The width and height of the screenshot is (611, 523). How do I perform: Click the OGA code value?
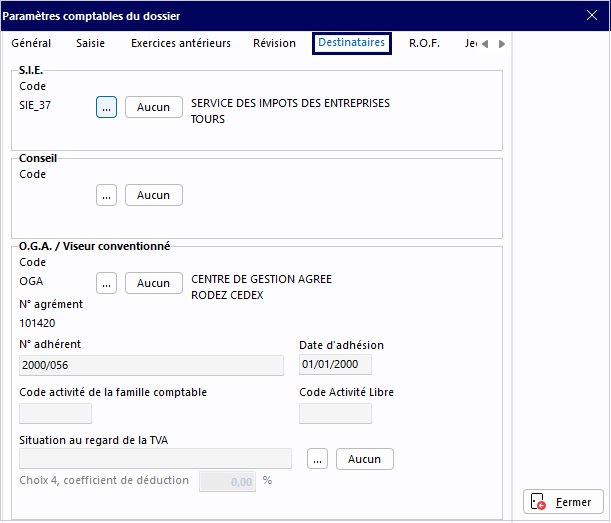31,281
